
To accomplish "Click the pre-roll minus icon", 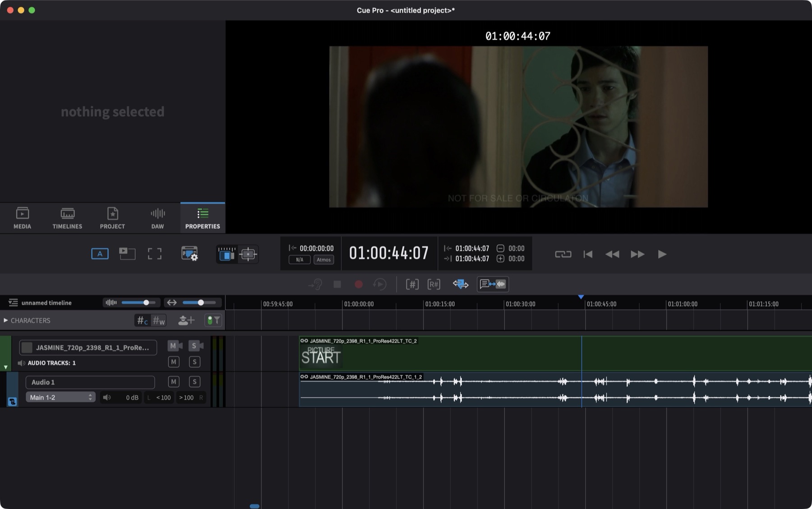I will pos(500,248).
